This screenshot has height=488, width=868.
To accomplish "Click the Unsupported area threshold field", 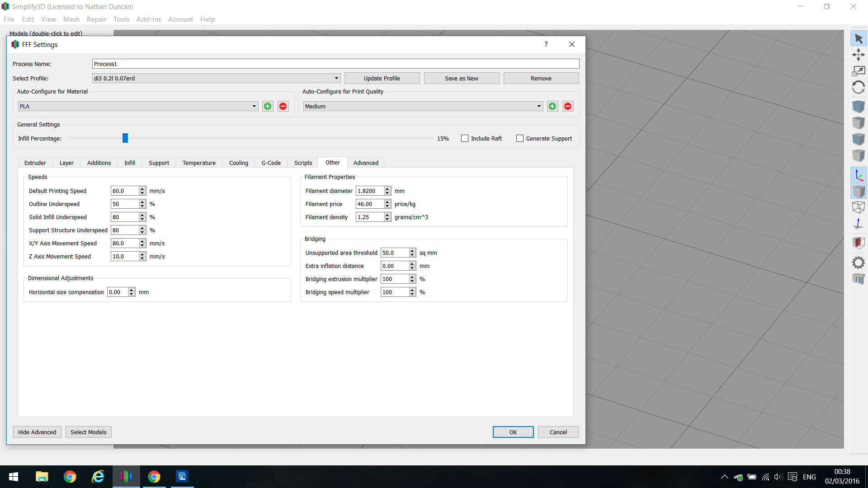I will click(x=395, y=253).
